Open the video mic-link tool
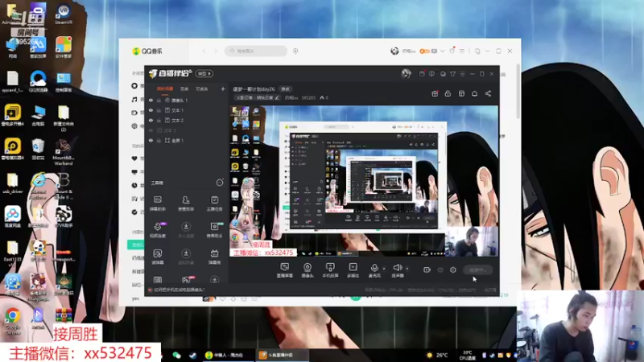 (158, 230)
